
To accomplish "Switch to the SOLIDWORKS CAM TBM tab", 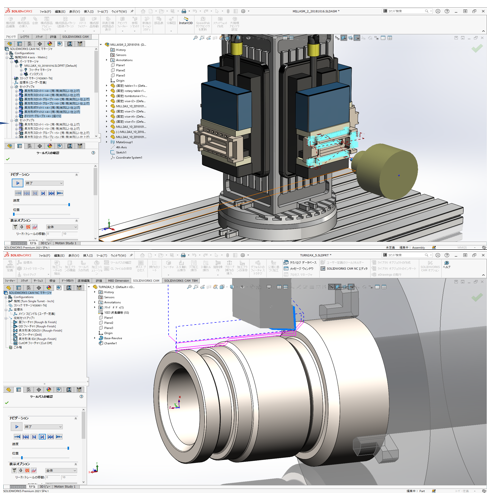I will click(x=181, y=281).
